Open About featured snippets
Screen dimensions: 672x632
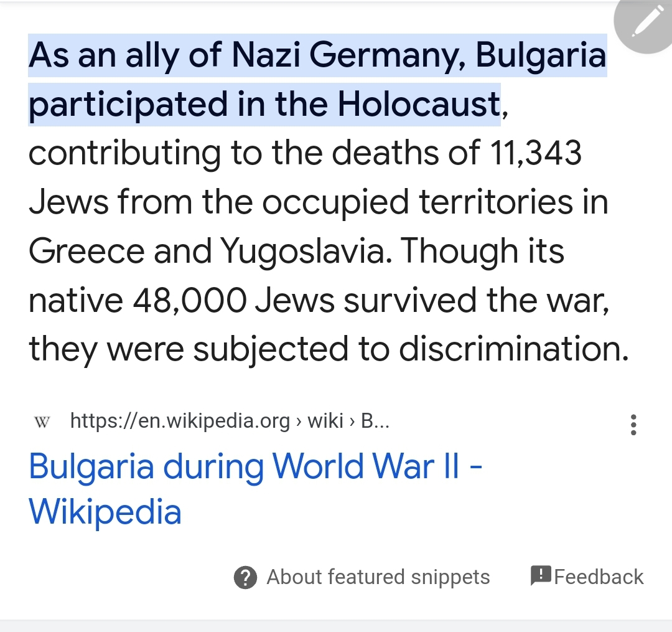[x=378, y=577]
